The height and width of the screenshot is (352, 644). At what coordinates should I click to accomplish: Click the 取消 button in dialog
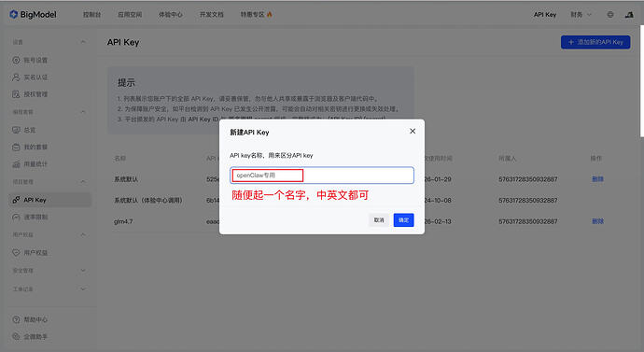coord(379,220)
